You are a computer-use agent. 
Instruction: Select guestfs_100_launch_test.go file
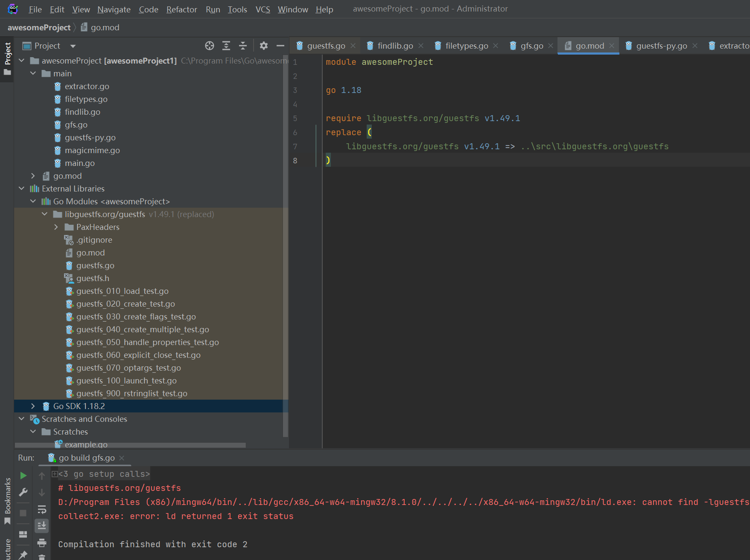point(126,380)
